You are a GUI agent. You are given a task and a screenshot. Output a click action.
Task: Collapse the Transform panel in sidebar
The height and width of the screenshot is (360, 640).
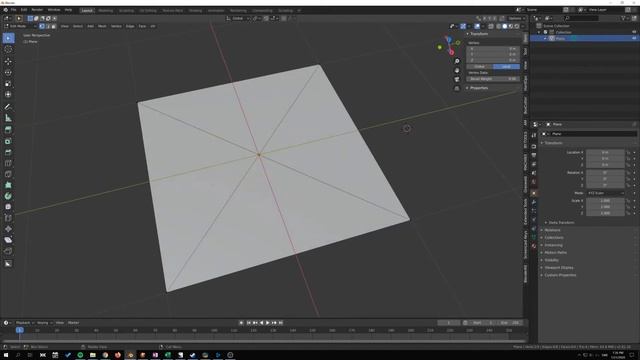478,34
